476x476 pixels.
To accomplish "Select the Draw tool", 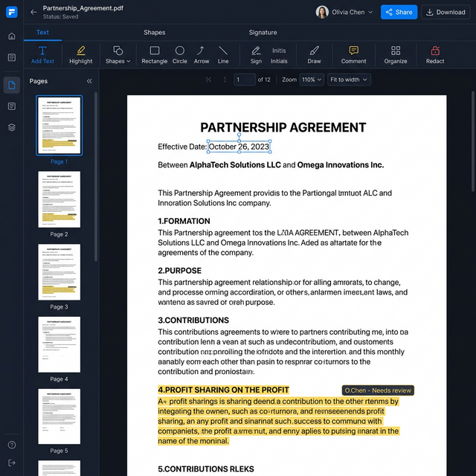I will (314, 55).
